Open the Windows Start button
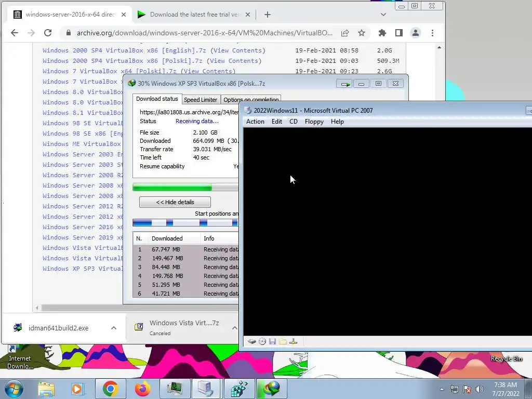 (x=14, y=389)
